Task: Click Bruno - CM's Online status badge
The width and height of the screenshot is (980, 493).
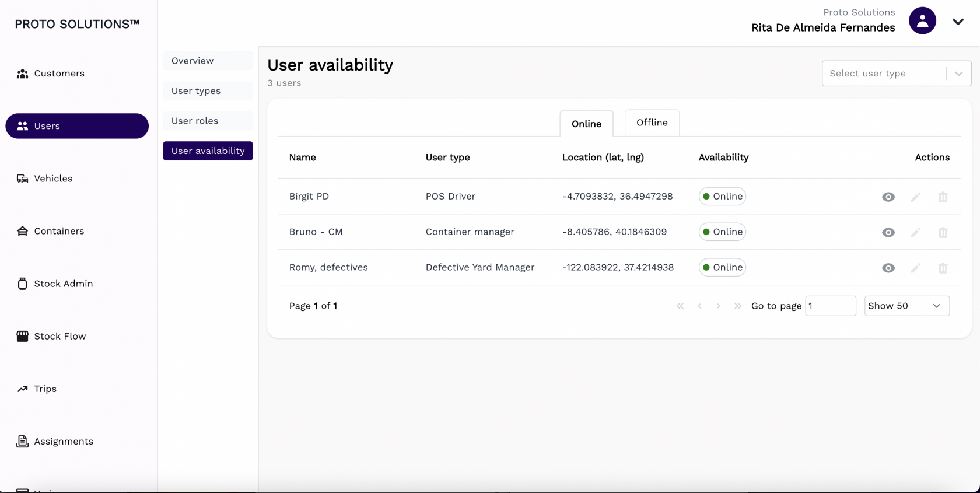Action: pyautogui.click(x=722, y=232)
